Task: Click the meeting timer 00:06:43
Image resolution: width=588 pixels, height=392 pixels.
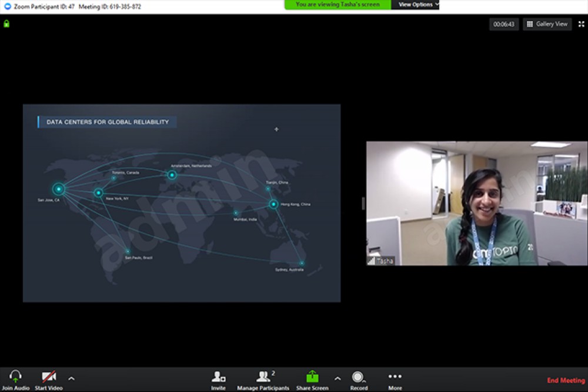Action: click(504, 24)
